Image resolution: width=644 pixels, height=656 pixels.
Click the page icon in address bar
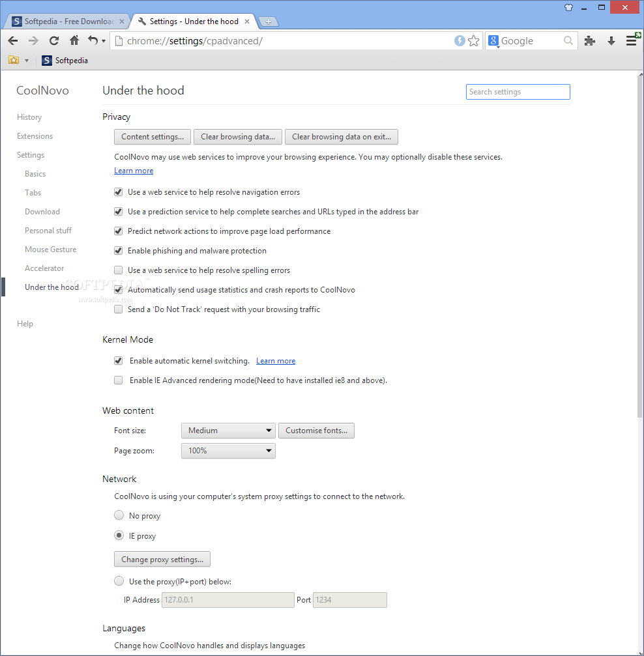pyautogui.click(x=119, y=40)
